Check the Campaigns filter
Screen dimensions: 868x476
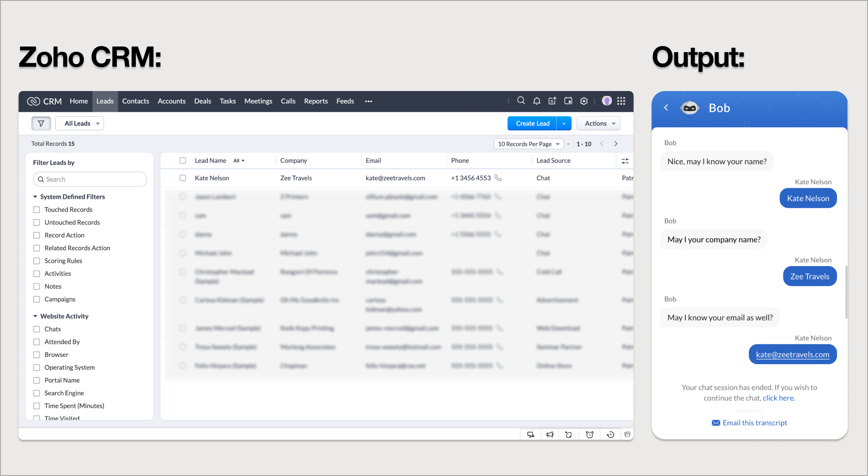(x=37, y=299)
